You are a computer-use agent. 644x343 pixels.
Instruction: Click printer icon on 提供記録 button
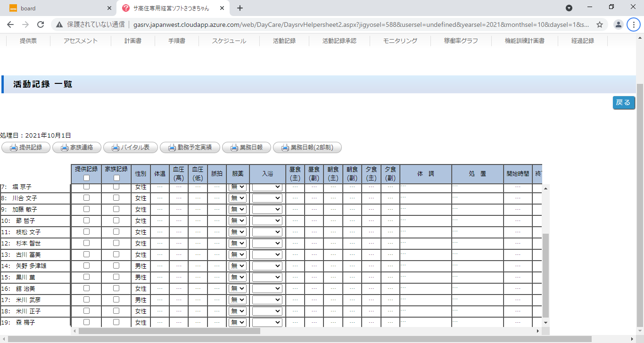(14, 147)
